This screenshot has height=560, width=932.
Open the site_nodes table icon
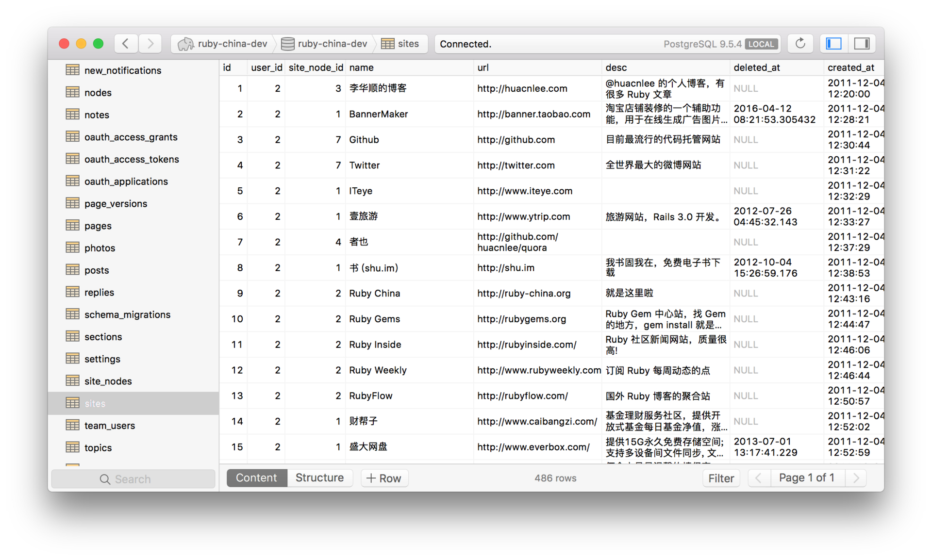[73, 381]
